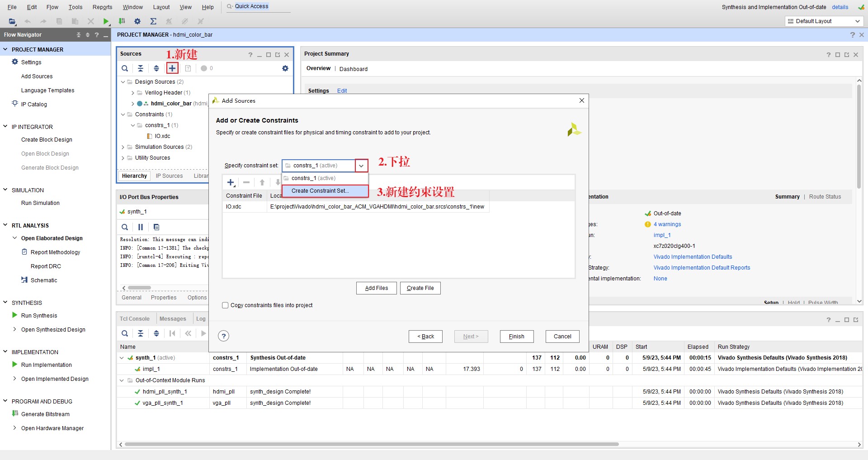Open Settings gear in main toolbar
Viewport: 868px width, 460px height.
137,21
